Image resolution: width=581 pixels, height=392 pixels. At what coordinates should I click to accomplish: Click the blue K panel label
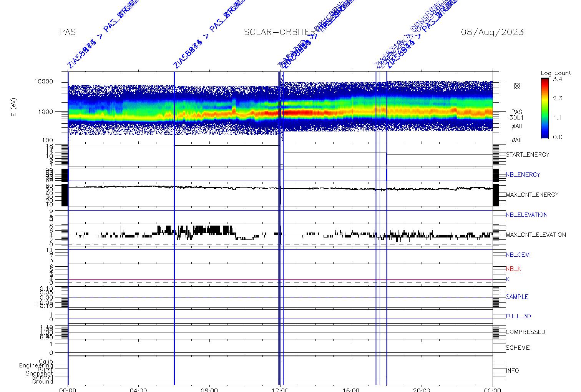[x=508, y=279]
